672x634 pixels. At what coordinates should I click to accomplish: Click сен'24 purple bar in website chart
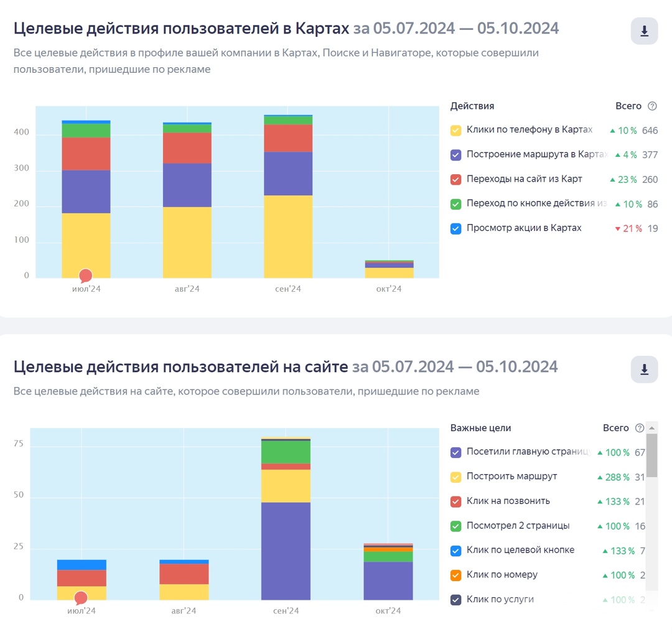[x=286, y=551]
